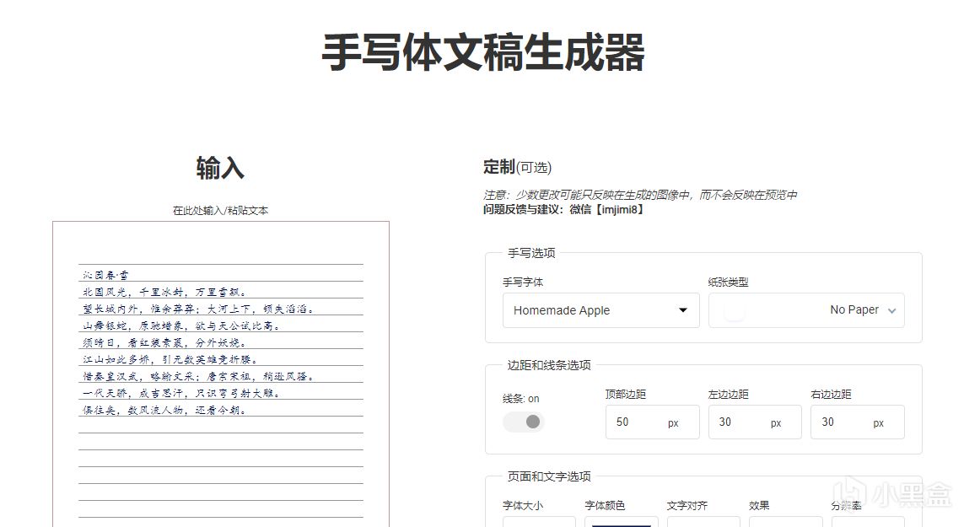The width and height of the screenshot is (980, 527).
Task: Click the handwriting text area under 输入
Action: pos(221,374)
